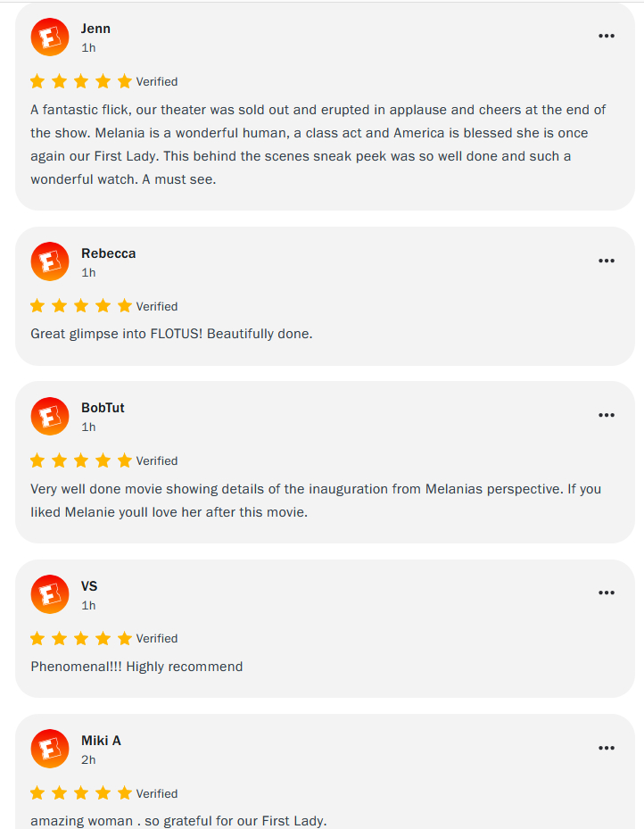Open the three-dot menu on Rebecca's review
The image size is (644, 829).
(x=607, y=261)
